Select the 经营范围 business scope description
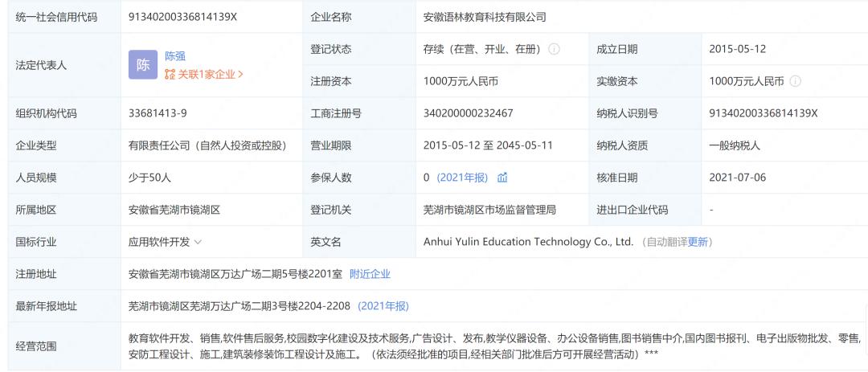The width and height of the screenshot is (868, 372). pos(496,345)
